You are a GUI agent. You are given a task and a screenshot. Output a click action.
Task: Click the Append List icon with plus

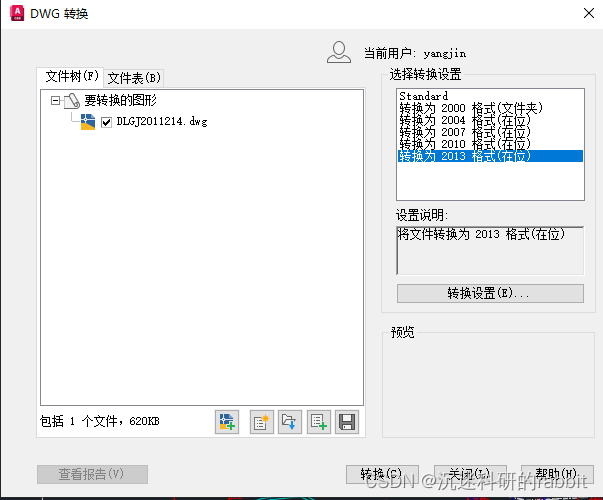[x=319, y=422]
